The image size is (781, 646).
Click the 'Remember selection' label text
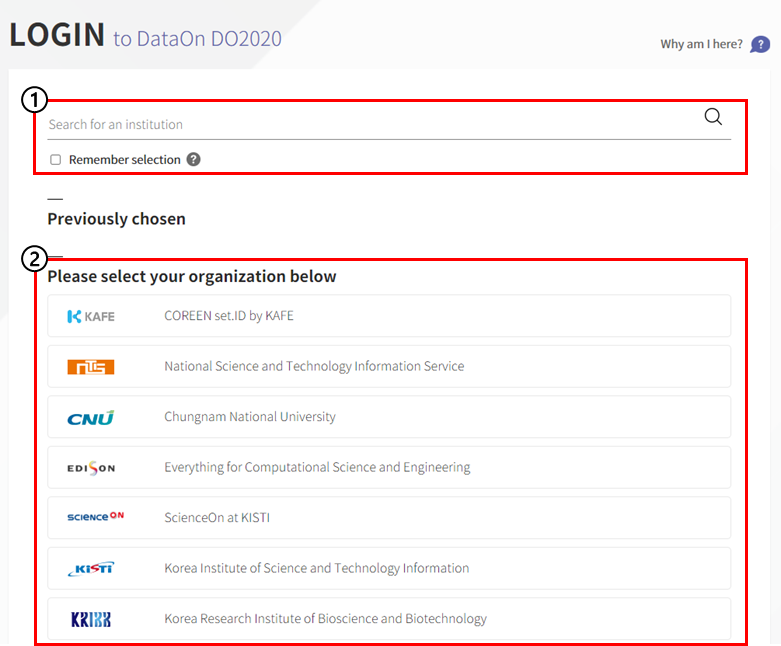(125, 159)
